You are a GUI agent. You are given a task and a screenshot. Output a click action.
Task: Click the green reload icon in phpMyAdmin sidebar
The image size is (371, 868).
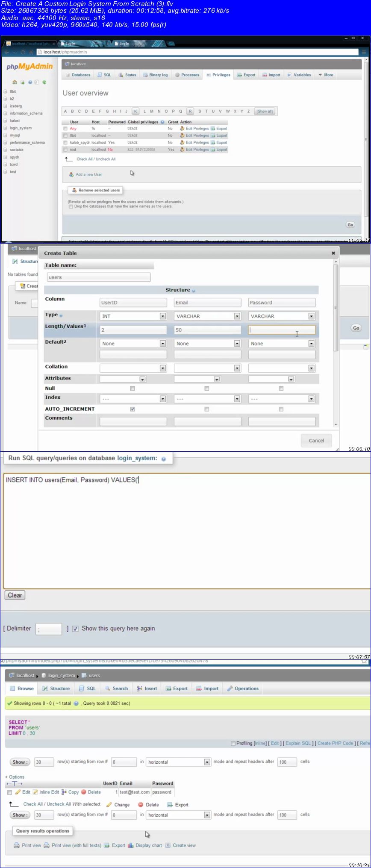(44, 82)
